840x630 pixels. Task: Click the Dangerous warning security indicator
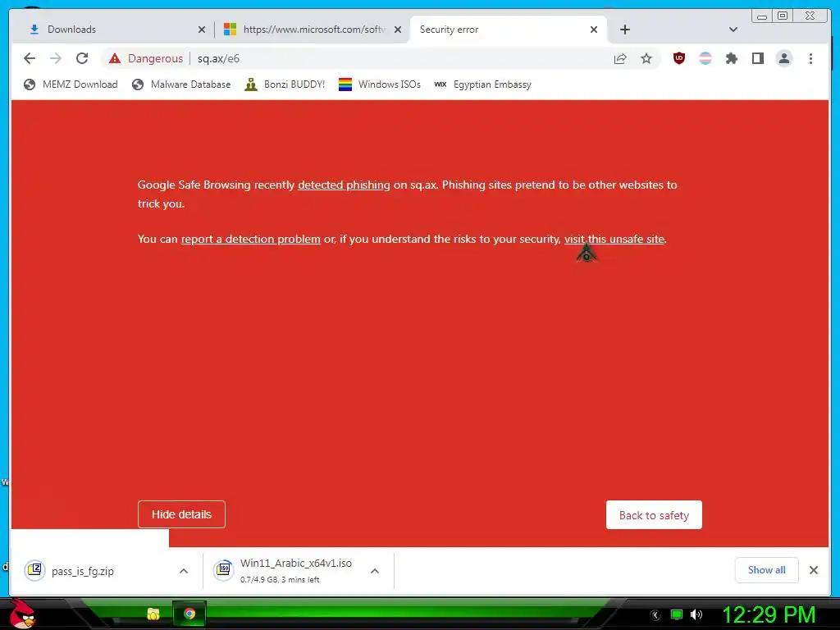tap(146, 58)
